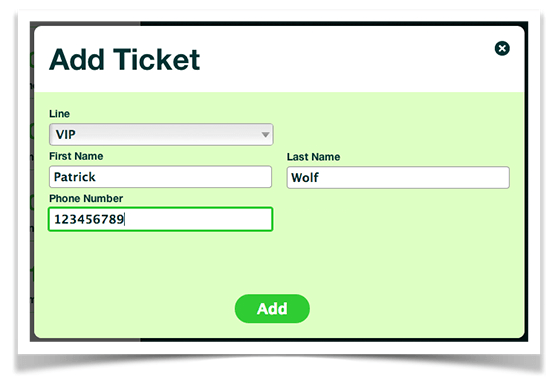Image resolution: width=557 pixels, height=383 pixels.
Task: Click the "Add Ticket" dialog heading
Action: point(124,59)
